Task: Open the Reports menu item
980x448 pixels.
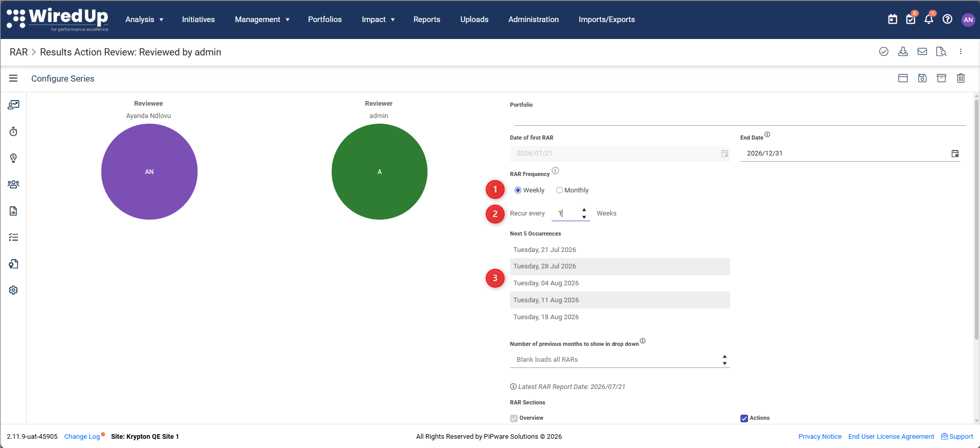Action: coord(427,20)
